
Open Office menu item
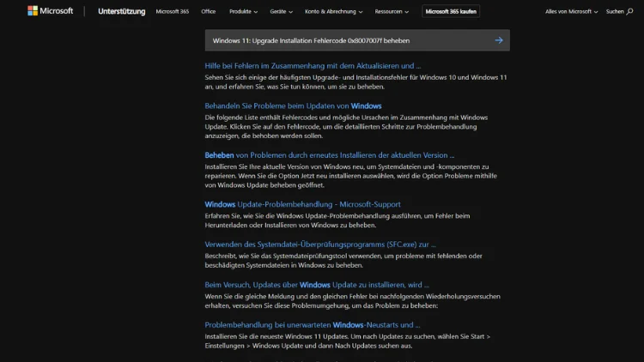(x=209, y=11)
